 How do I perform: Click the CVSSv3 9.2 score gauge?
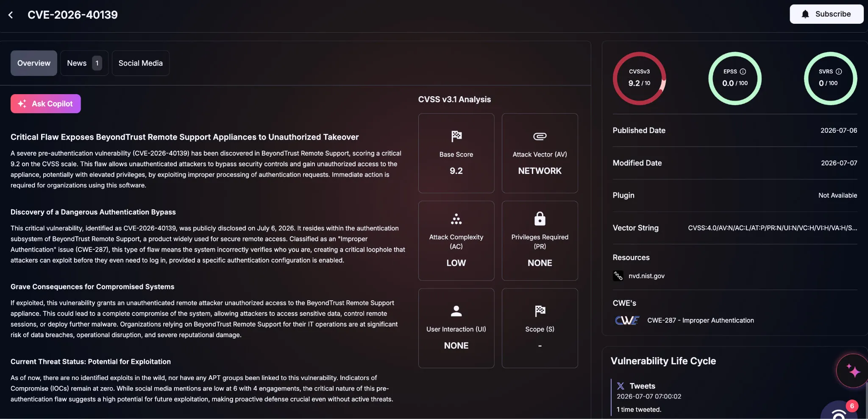click(x=639, y=78)
